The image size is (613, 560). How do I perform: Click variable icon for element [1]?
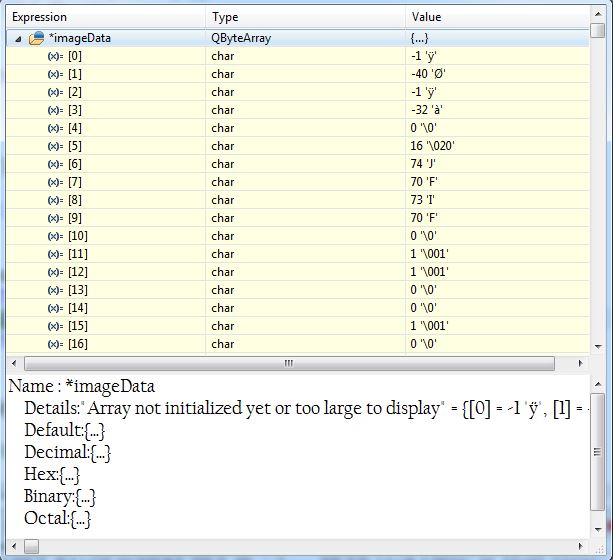55,74
